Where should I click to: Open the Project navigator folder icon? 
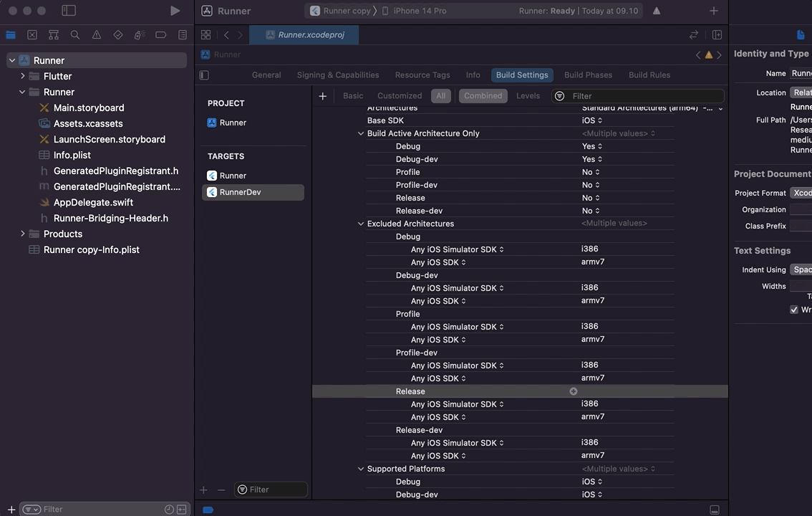[10, 34]
